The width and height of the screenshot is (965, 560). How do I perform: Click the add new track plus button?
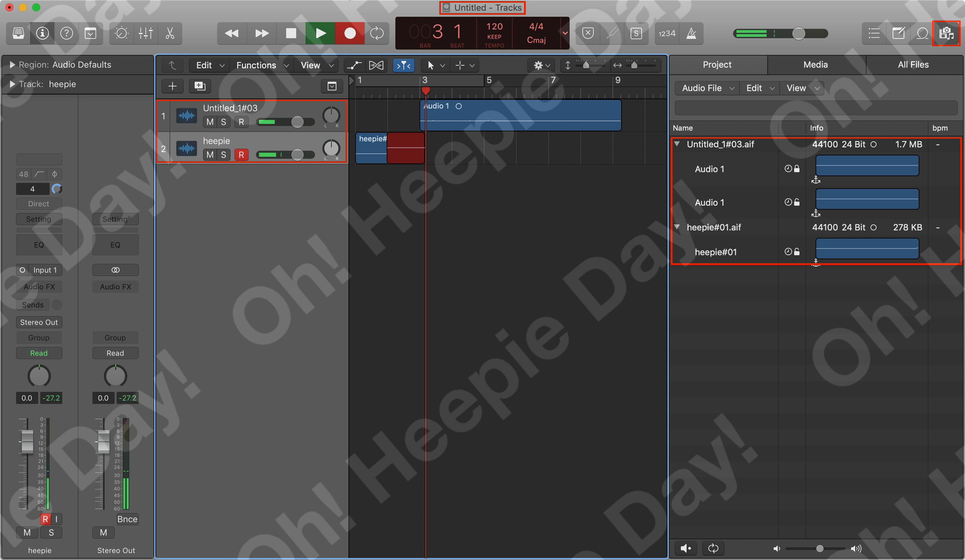[x=173, y=86]
